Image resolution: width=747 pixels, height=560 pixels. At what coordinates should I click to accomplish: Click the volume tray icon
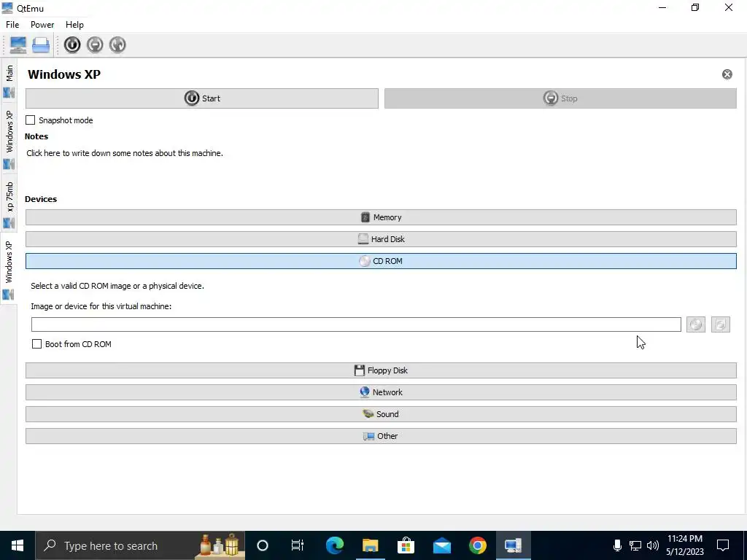(x=653, y=545)
